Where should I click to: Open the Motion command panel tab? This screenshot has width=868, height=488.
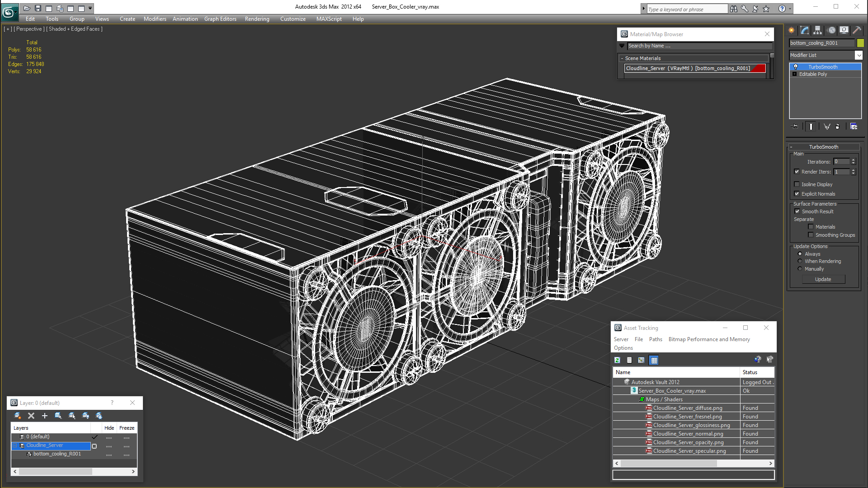coord(831,30)
